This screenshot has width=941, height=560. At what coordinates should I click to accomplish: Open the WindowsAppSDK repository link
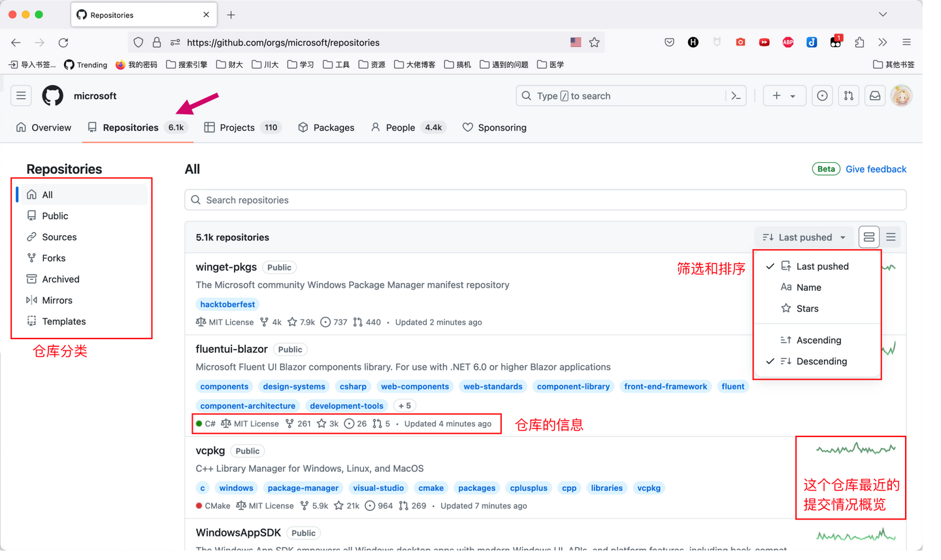coord(239,533)
